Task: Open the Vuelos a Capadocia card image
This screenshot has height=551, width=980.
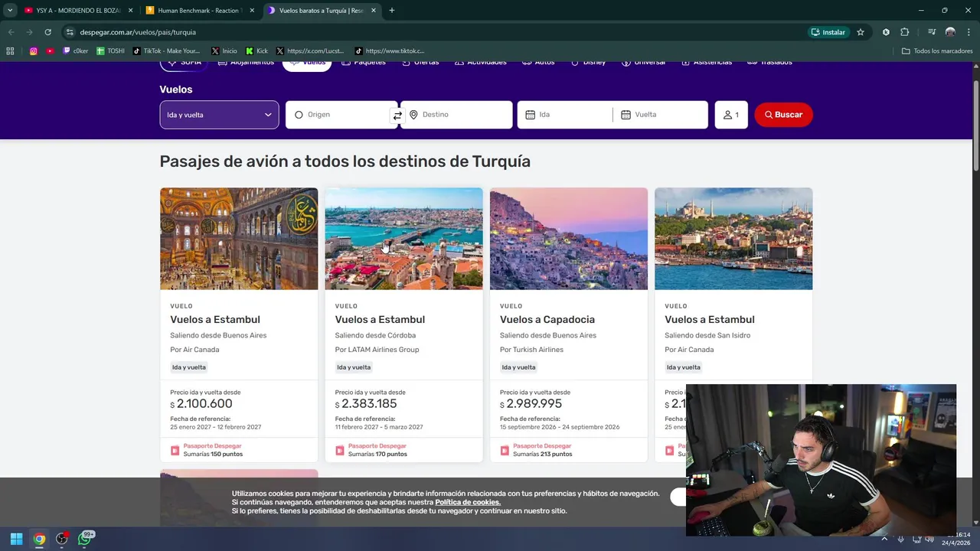Action: (x=568, y=239)
